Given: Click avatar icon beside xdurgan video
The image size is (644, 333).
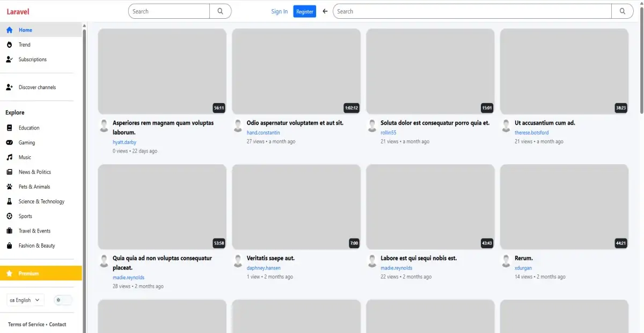Looking at the screenshot, I should (x=506, y=261).
